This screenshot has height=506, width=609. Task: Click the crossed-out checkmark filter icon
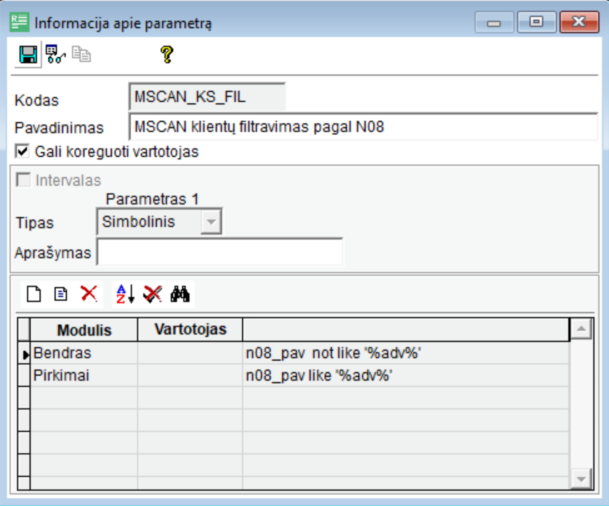(152, 294)
